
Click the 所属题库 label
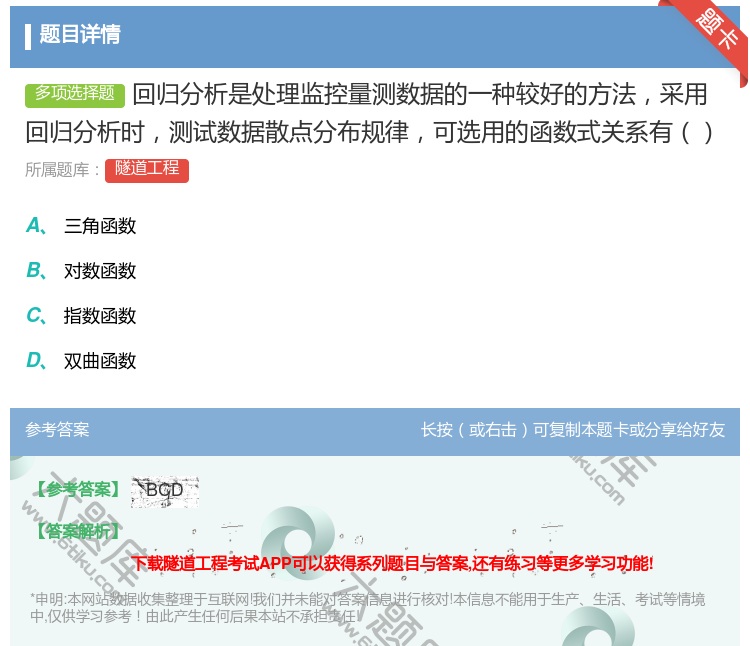(62, 170)
